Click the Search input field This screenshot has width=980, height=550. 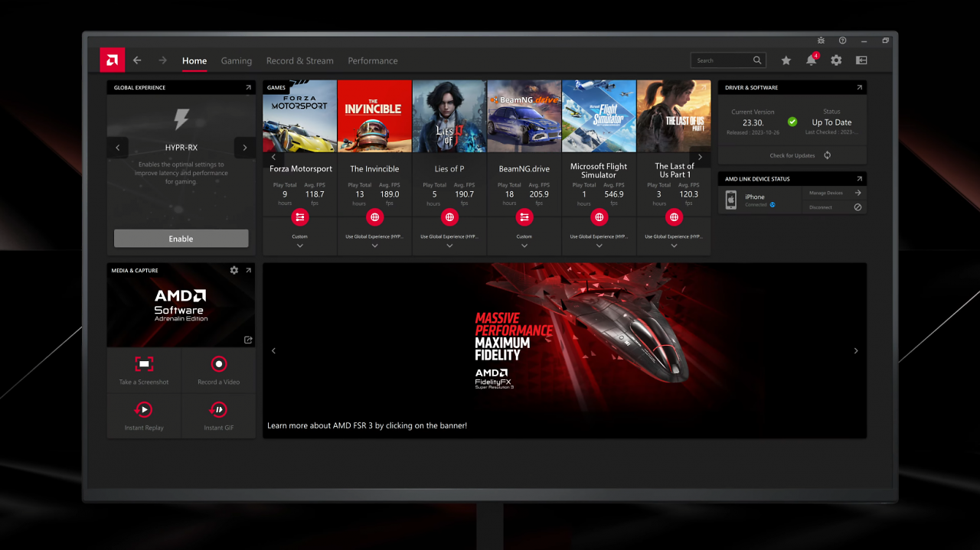point(728,60)
